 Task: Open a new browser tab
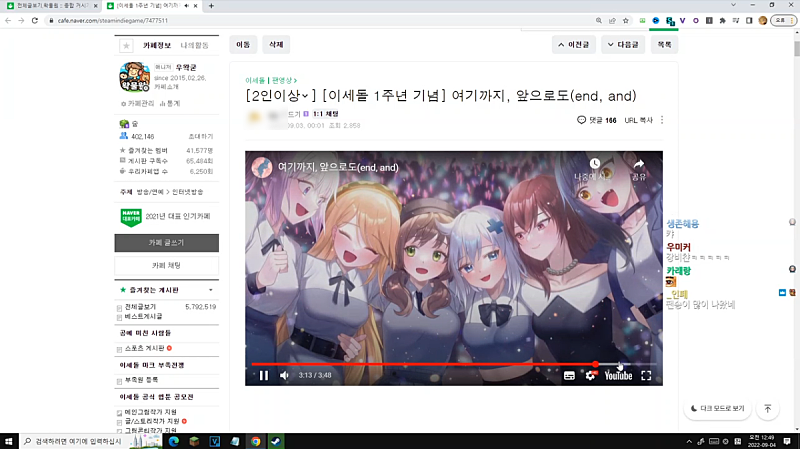click(x=211, y=6)
